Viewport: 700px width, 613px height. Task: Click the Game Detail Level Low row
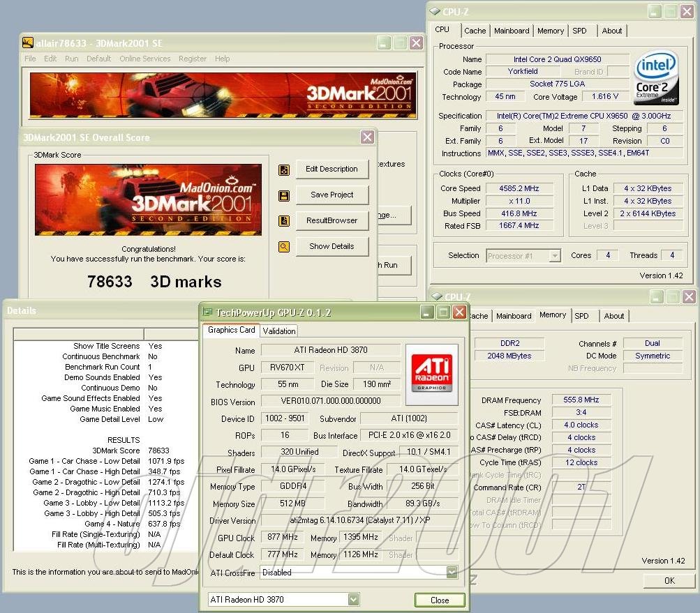(x=107, y=419)
